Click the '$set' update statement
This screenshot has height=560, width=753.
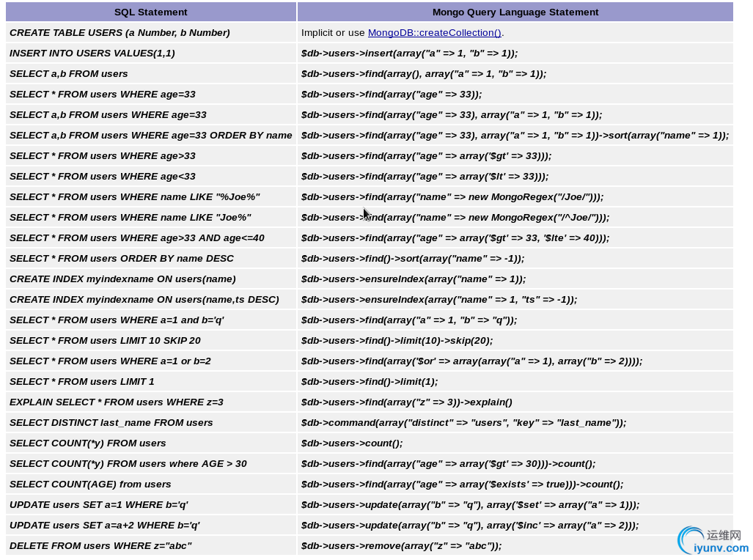[x=515, y=505]
